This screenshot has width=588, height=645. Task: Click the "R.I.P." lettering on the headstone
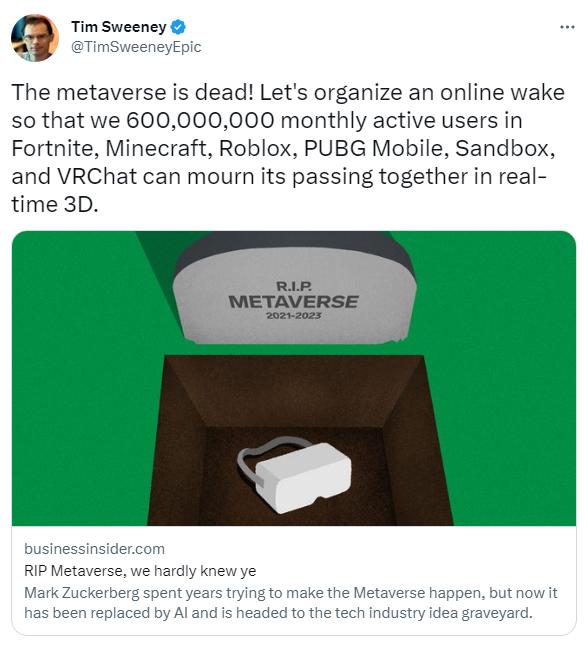[x=294, y=286]
